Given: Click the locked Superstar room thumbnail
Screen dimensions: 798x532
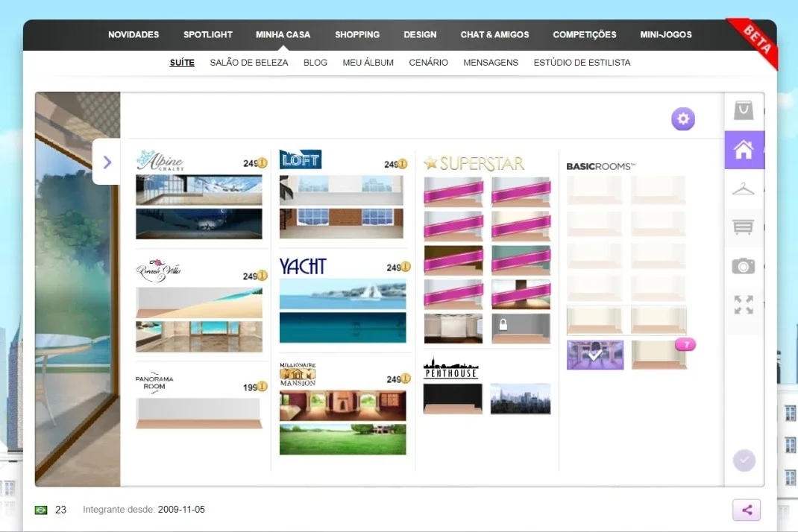Looking at the screenshot, I should pyautogui.click(x=521, y=328).
